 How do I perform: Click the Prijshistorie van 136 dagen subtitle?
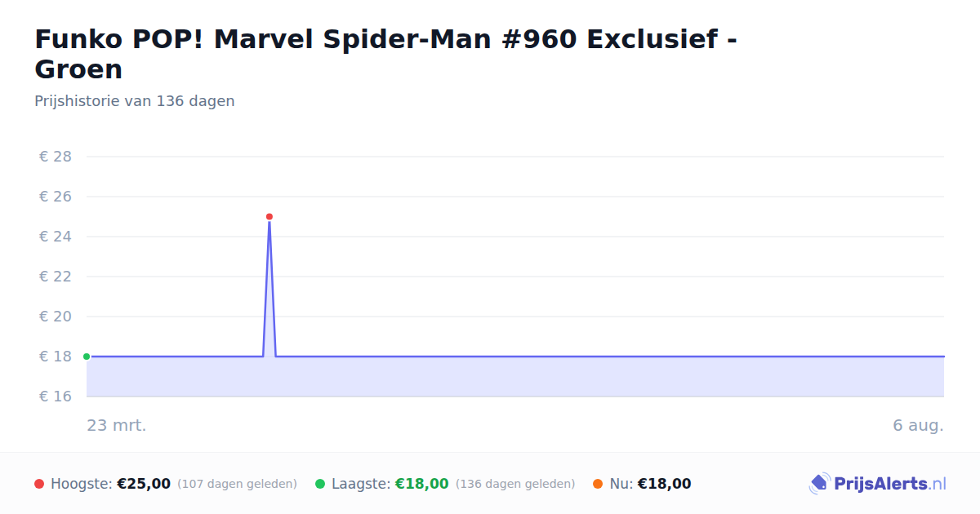coord(135,101)
